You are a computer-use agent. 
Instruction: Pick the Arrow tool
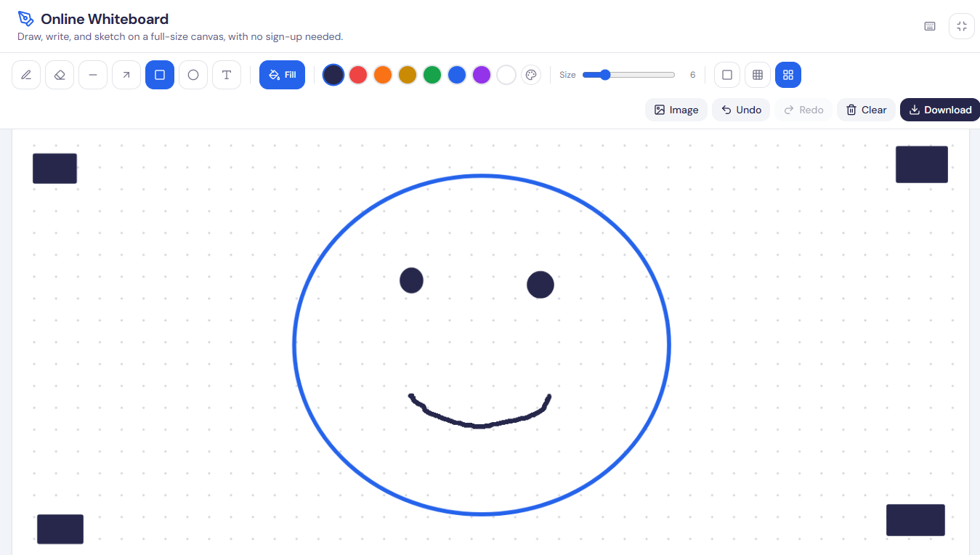tap(126, 75)
